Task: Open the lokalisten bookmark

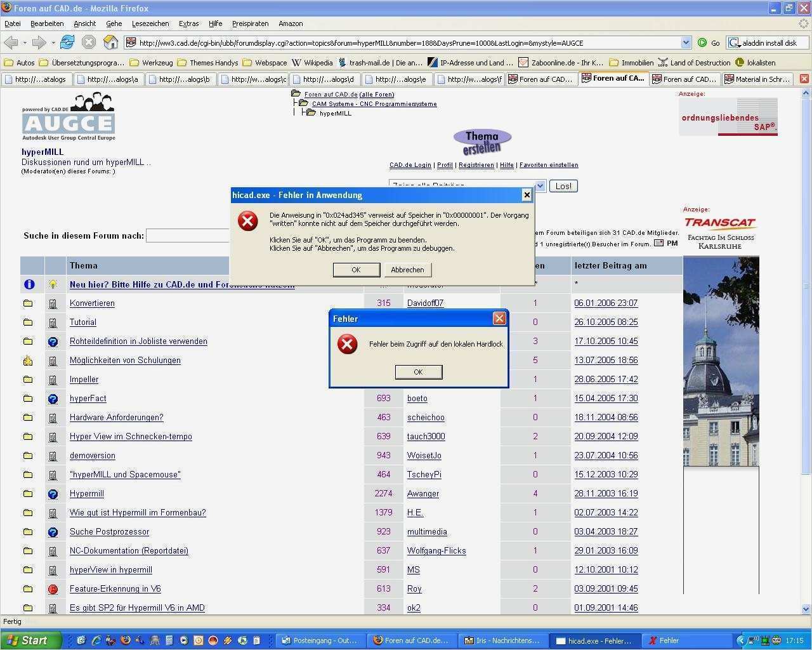Action: point(755,63)
